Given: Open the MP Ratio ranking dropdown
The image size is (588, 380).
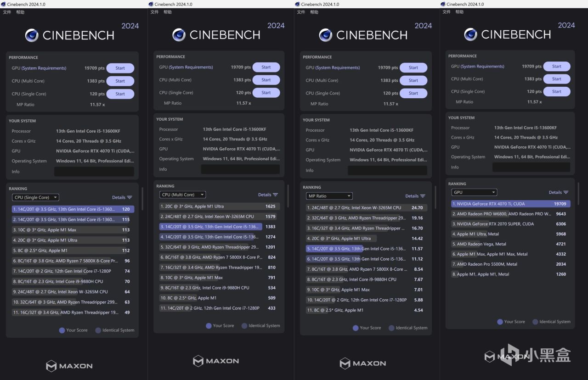Looking at the screenshot, I should 329,196.
